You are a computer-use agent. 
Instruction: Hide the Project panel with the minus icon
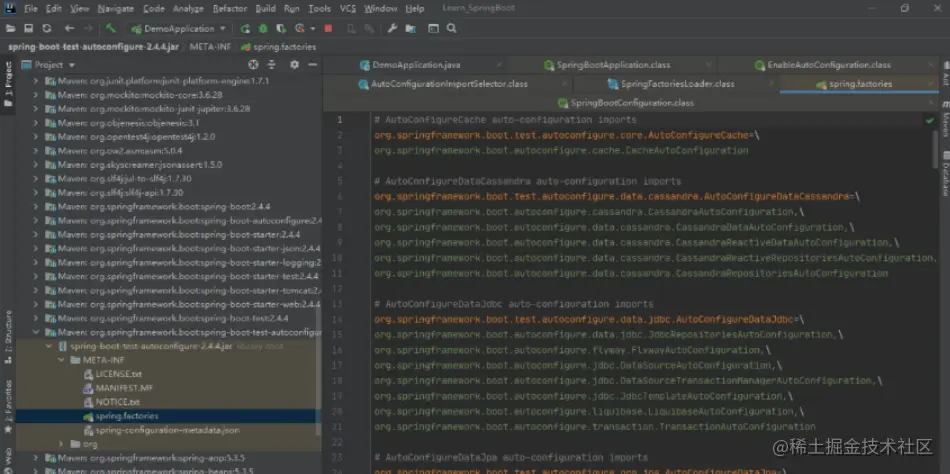[x=312, y=65]
